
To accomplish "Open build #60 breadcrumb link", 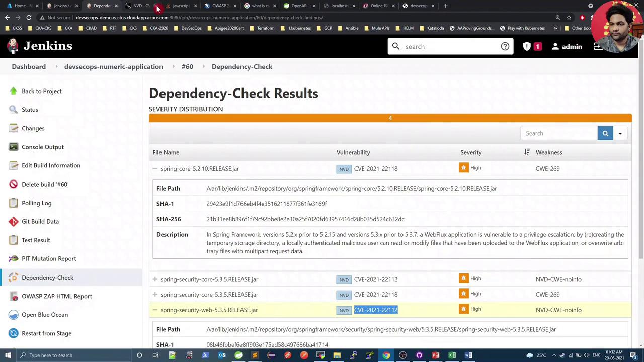I will click(187, 67).
